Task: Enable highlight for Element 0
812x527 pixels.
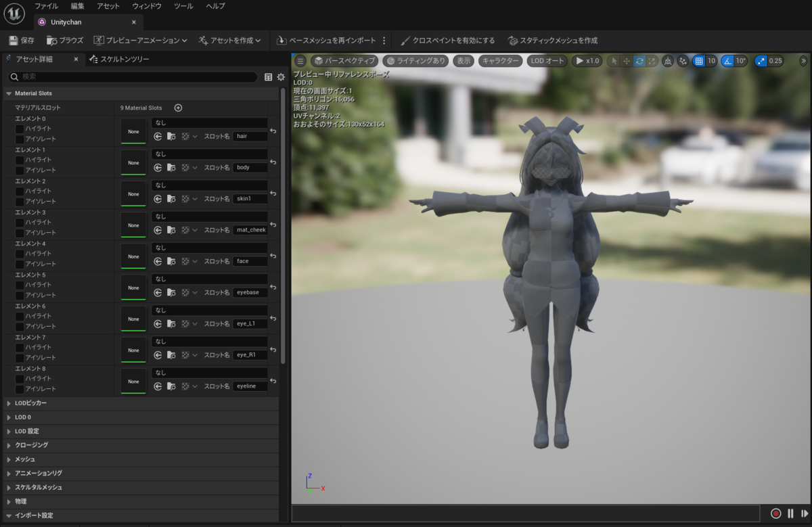Action: coord(20,129)
